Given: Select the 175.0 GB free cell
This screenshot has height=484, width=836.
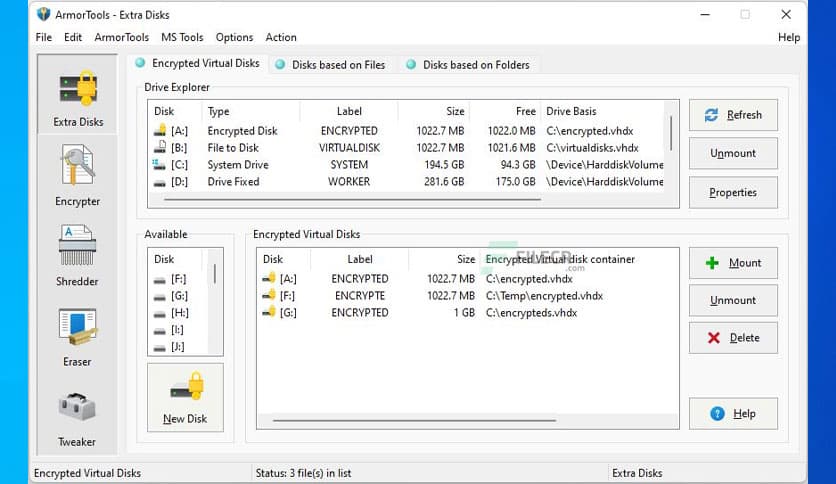Looking at the screenshot, I should tap(515, 182).
